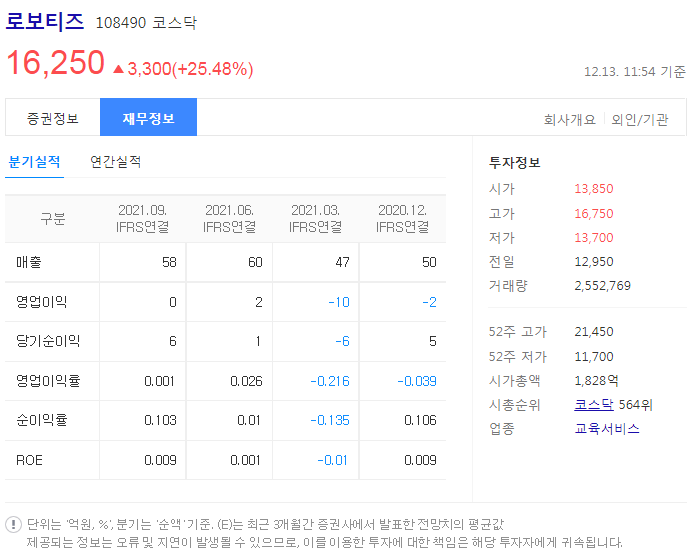Click the 2021.06. IFRS연결 column header
The height and width of the screenshot is (558, 694).
coord(229,219)
